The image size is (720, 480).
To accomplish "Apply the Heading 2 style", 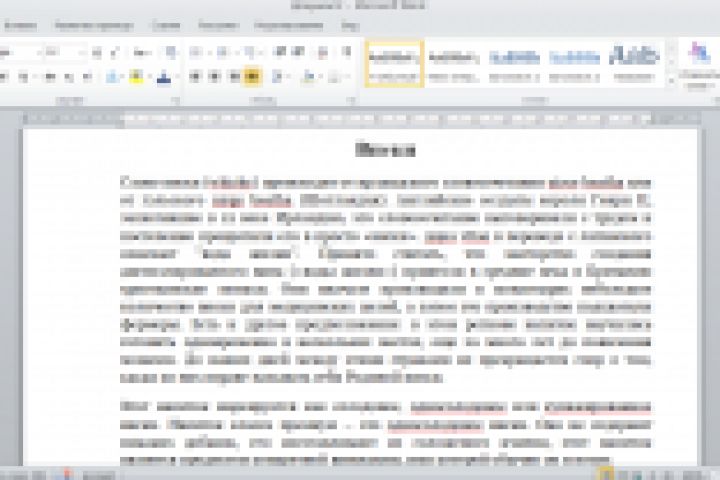I will point(574,64).
